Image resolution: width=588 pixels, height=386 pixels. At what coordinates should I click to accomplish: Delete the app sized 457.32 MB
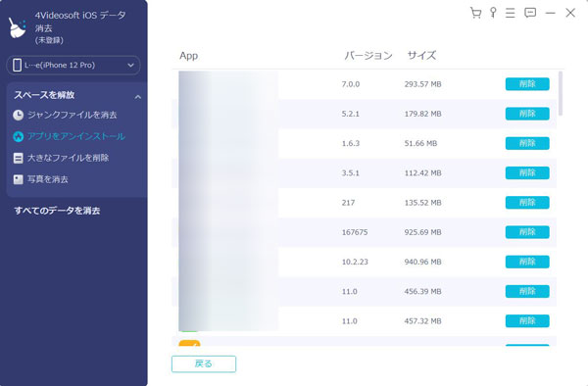[x=527, y=320]
